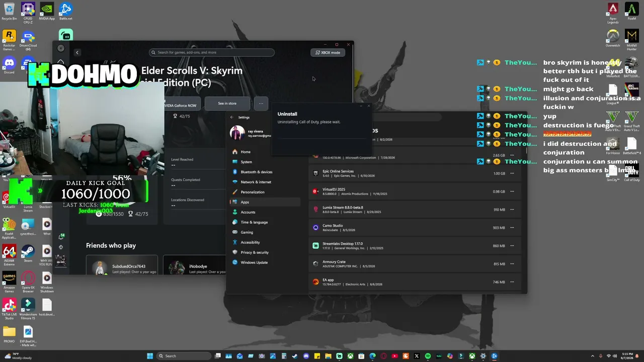Viewport: 644px width, 362px height.
Task: Select Camo Studio app entry
Action: [x=416, y=228]
